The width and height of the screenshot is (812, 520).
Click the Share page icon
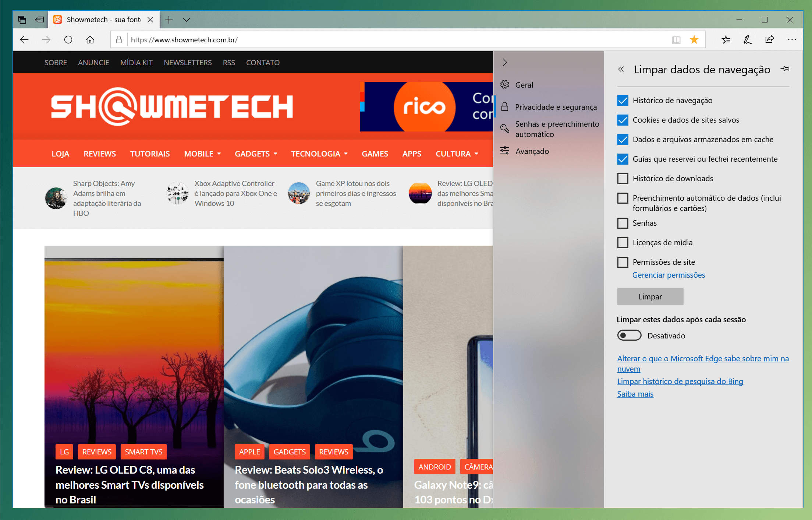pyautogui.click(x=769, y=40)
